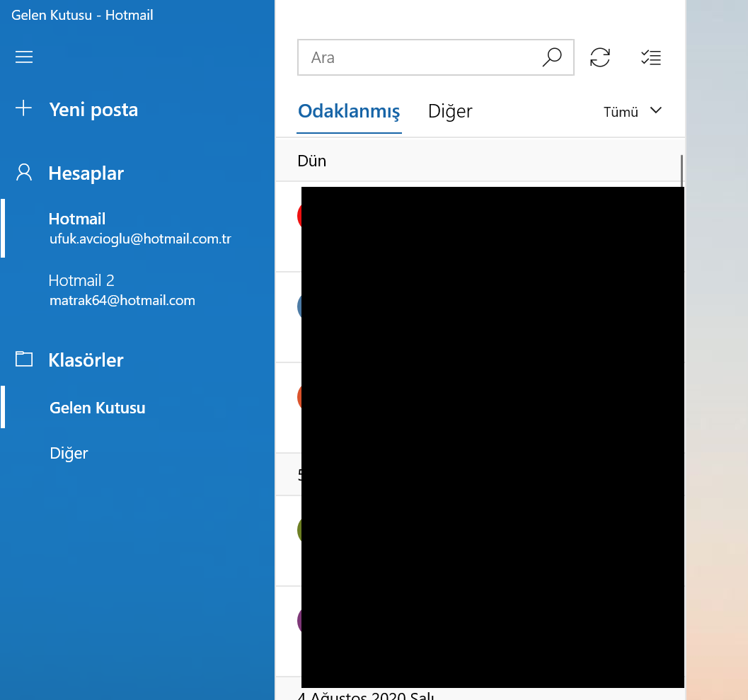Click the Ara search field
This screenshot has height=700, width=748.
[x=435, y=57]
